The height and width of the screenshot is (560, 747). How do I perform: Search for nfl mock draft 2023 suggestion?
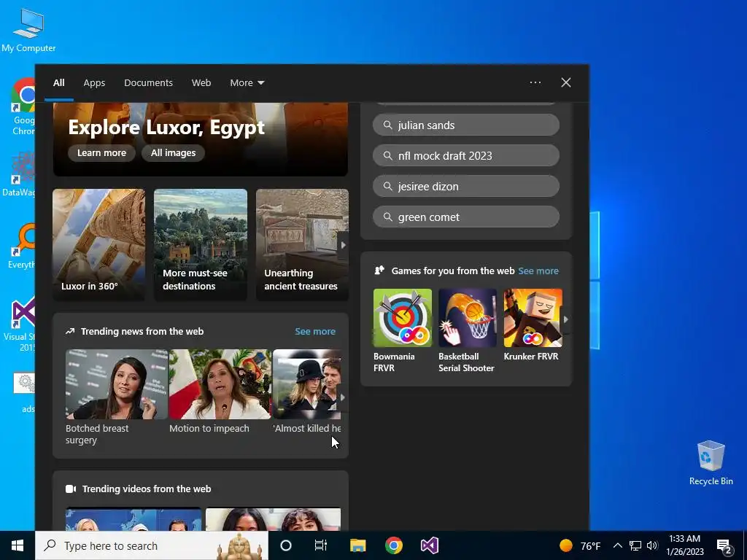tap(466, 156)
